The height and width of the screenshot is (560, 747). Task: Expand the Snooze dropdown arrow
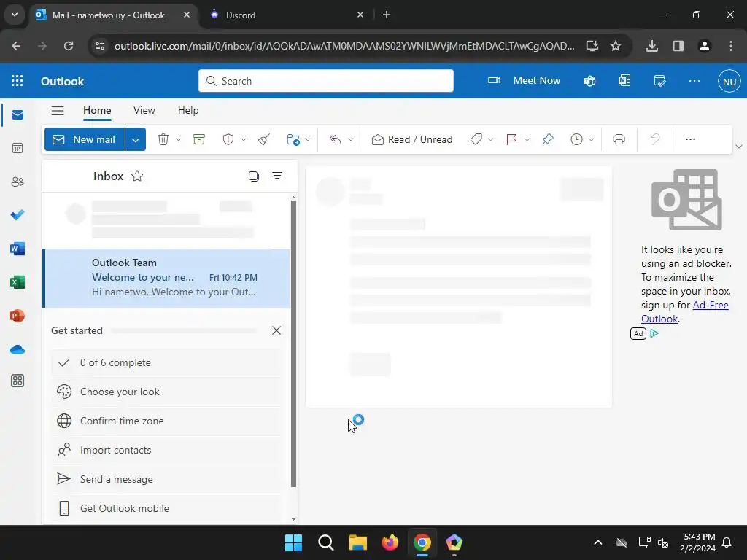click(x=591, y=139)
